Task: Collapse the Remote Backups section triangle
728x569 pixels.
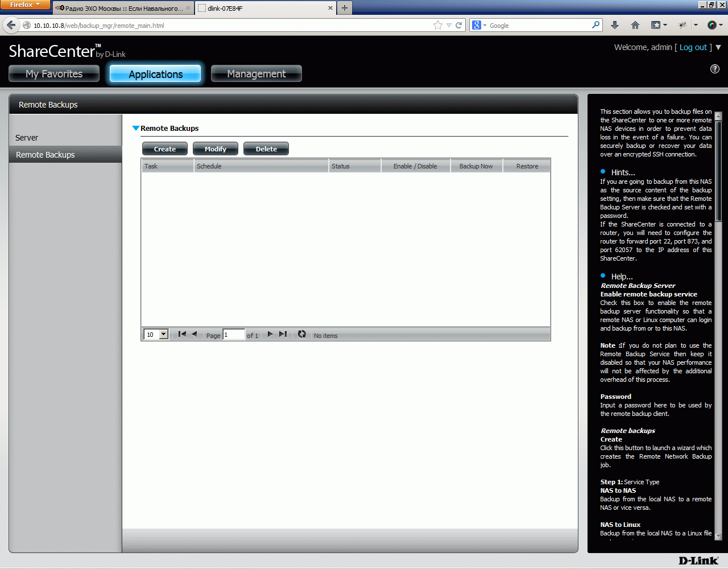Action: (x=135, y=128)
